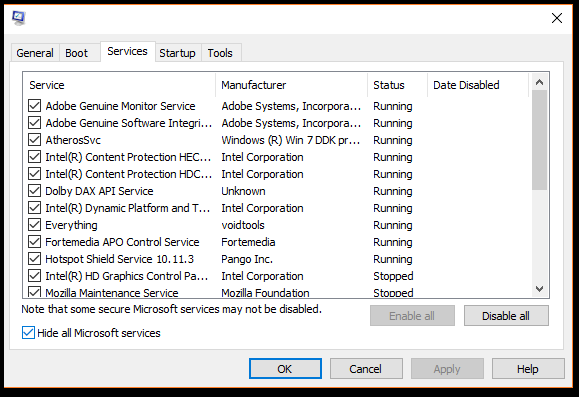Open the Startup tab

click(x=177, y=53)
